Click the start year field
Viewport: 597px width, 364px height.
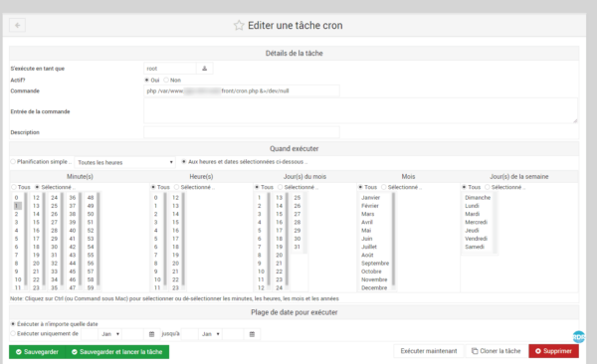[x=133, y=334]
